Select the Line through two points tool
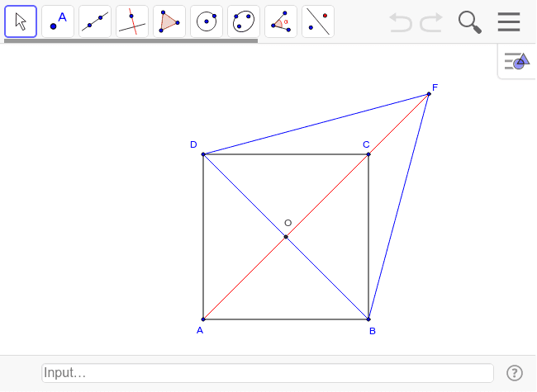 click(95, 21)
